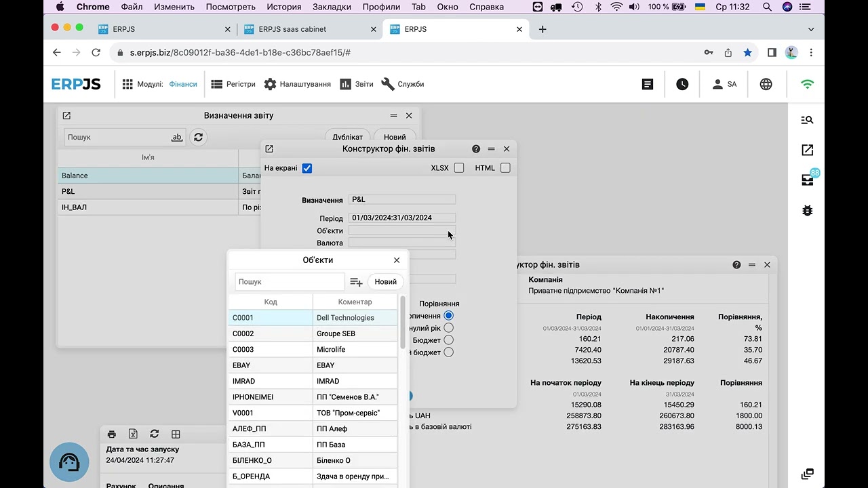Open the SA user account menu

(x=724, y=84)
